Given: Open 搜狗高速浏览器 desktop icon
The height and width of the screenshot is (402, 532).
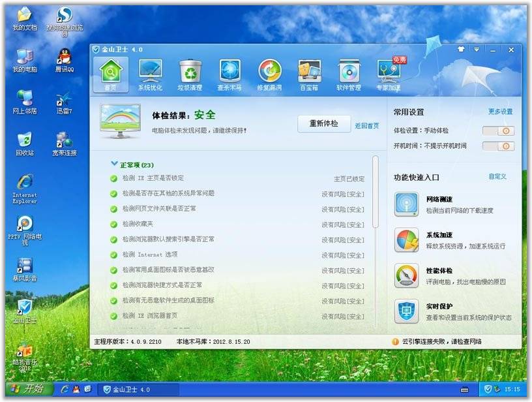Looking at the screenshot, I should pos(65,22).
